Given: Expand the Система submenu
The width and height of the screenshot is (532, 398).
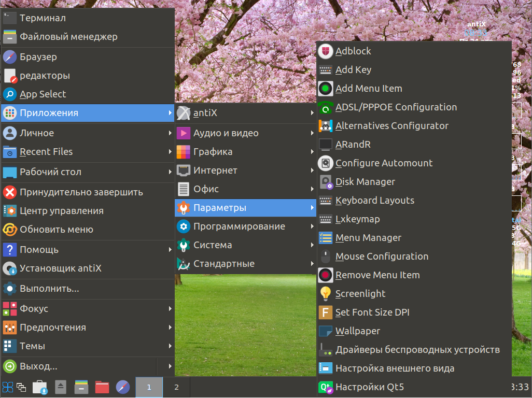Looking at the screenshot, I should 245,245.
